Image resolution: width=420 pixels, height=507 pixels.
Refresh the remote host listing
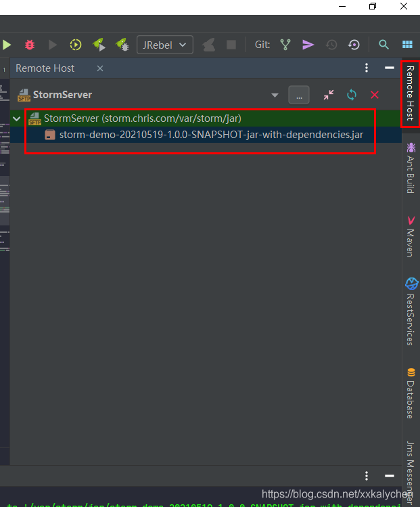coord(352,95)
